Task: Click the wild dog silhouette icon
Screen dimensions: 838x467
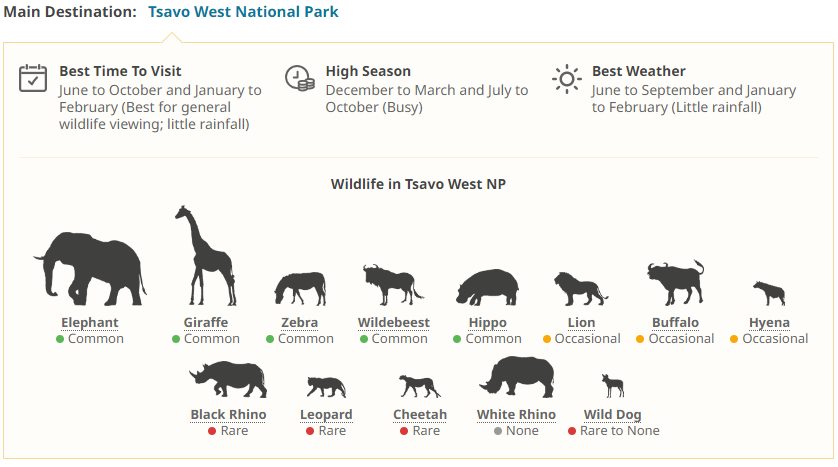Action: tap(613, 386)
